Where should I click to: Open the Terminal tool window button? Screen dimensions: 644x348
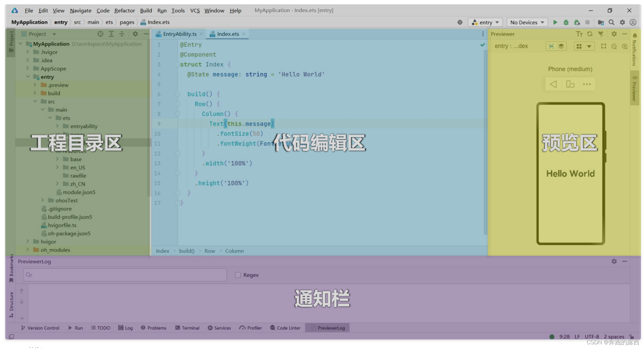coord(187,328)
